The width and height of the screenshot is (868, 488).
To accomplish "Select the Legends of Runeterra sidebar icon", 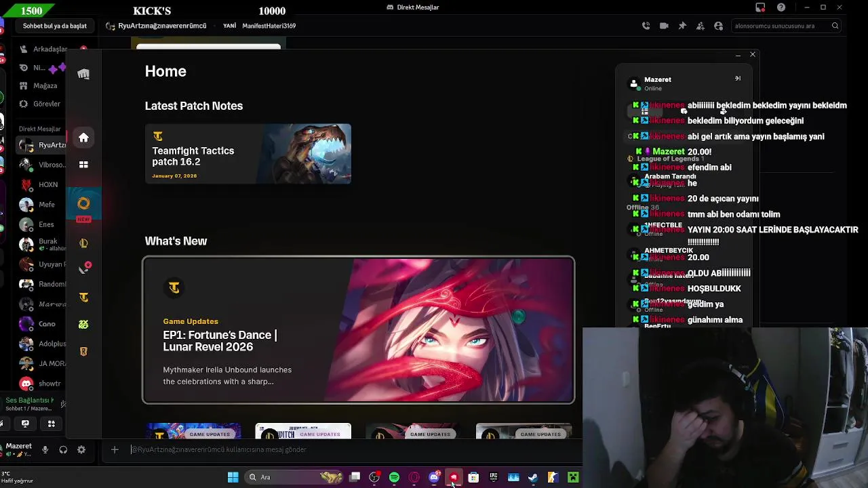I will tap(83, 351).
